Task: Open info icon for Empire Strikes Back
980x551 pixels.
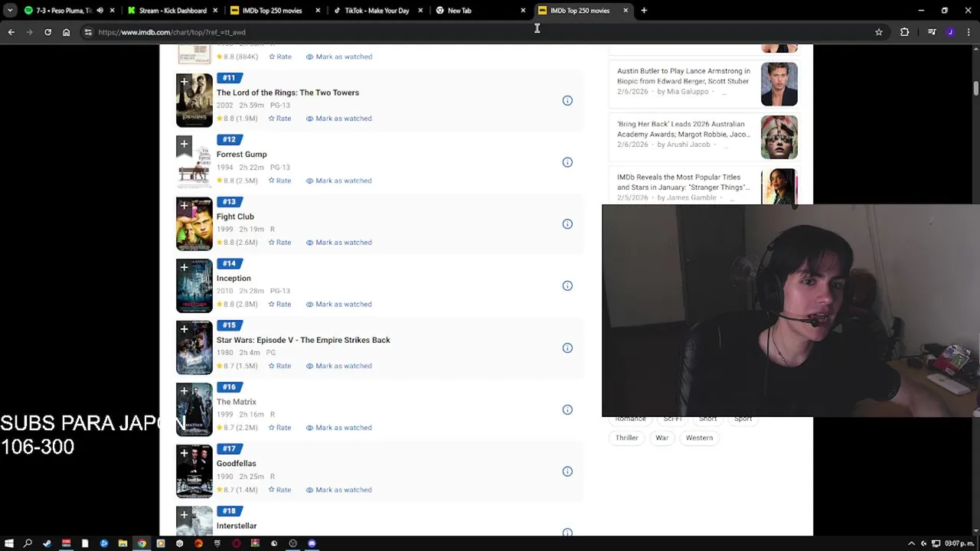Action: tap(567, 347)
